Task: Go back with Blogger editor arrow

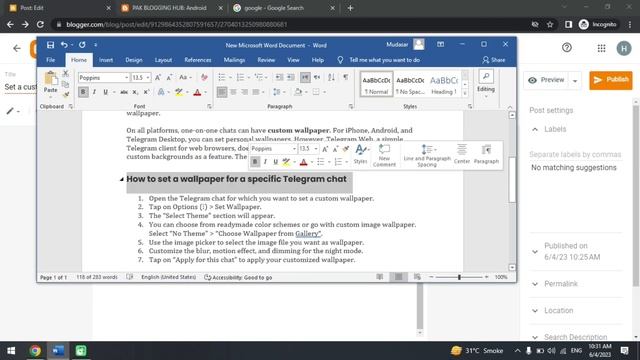Action: (17, 48)
